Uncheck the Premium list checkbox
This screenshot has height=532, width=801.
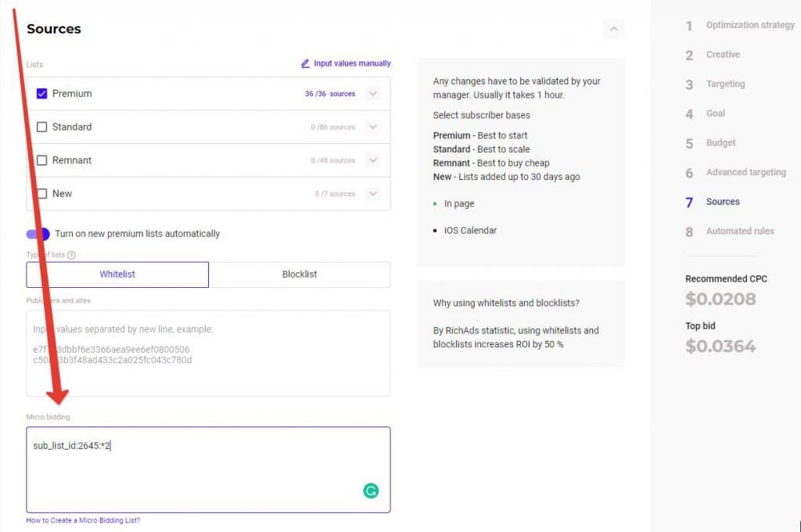pos(42,94)
